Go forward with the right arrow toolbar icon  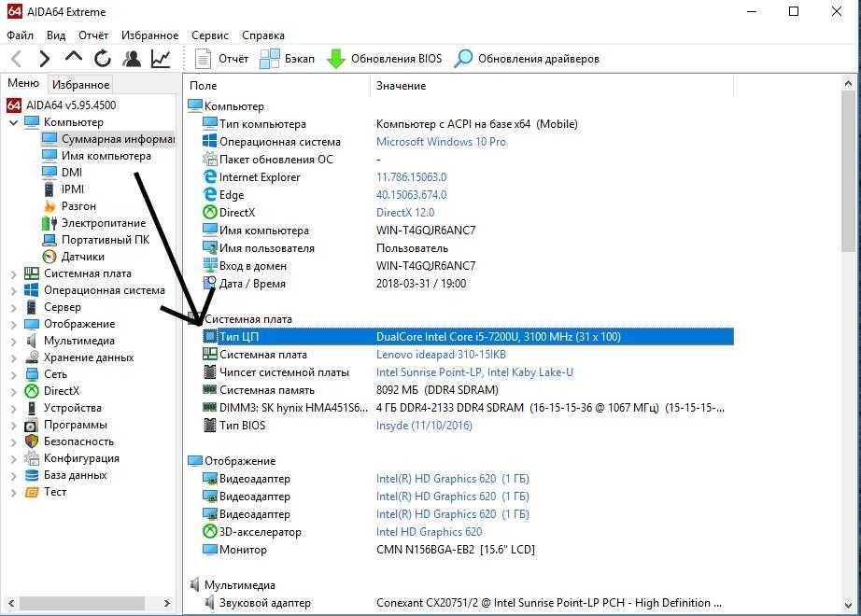[x=45, y=58]
